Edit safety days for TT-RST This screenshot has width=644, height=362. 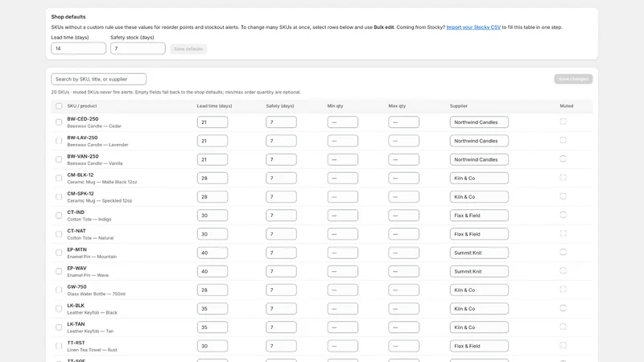[281, 346]
